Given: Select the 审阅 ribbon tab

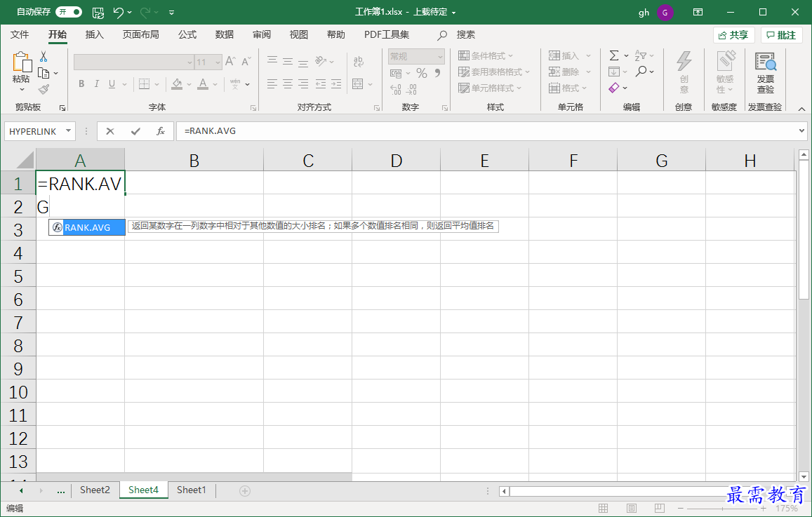Looking at the screenshot, I should click(x=262, y=34).
